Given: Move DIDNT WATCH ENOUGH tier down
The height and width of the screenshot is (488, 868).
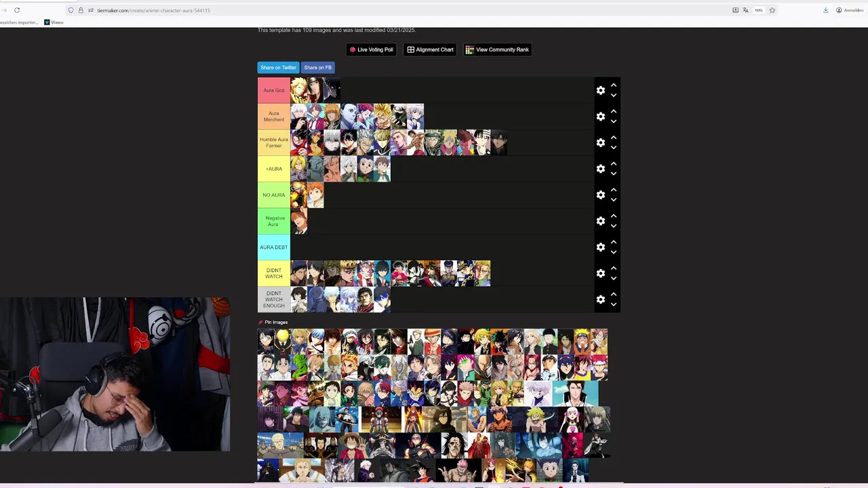Looking at the screenshot, I should (613, 304).
